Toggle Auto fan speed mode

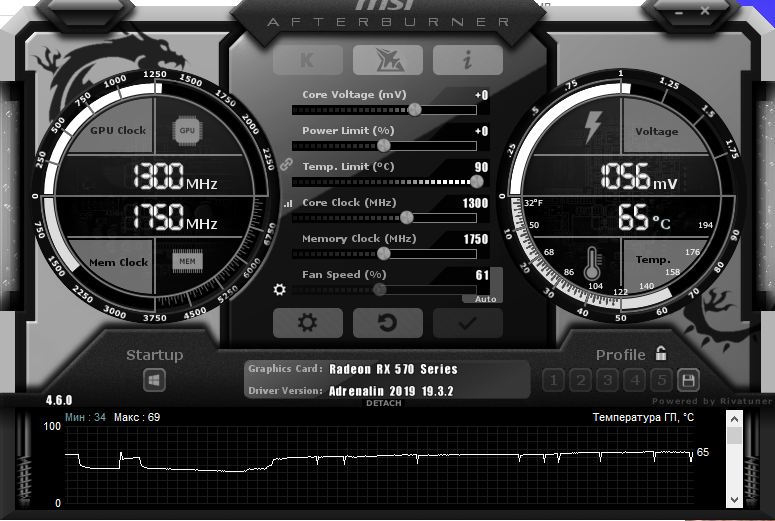click(x=485, y=299)
